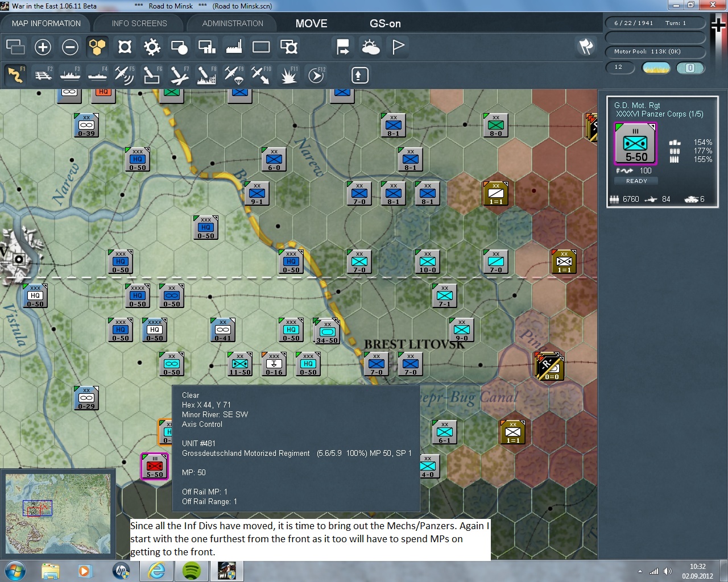Viewport: 728px width, 582px height.
Task: Click the F11 explosion mode icon
Action: (x=288, y=74)
